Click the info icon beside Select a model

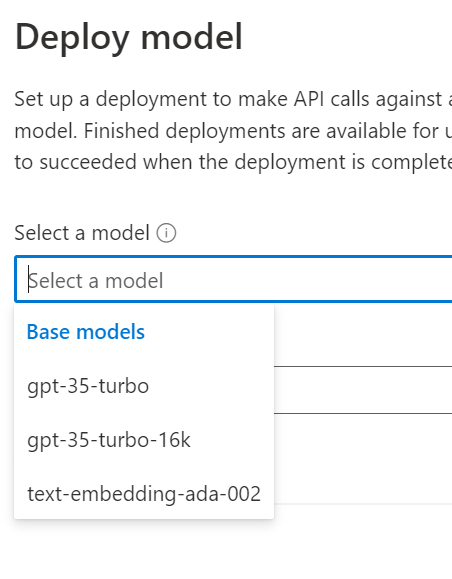pos(166,233)
